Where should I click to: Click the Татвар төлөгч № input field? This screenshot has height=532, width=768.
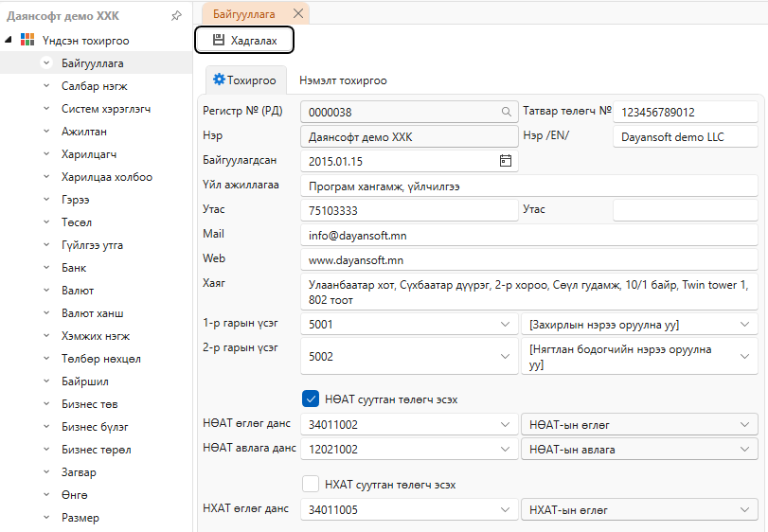686,112
